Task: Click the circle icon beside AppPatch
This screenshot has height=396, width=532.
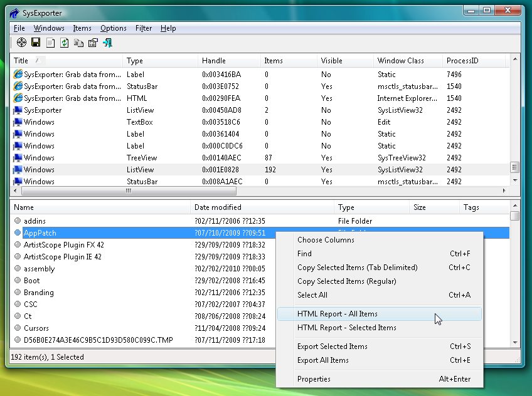Action: point(18,232)
